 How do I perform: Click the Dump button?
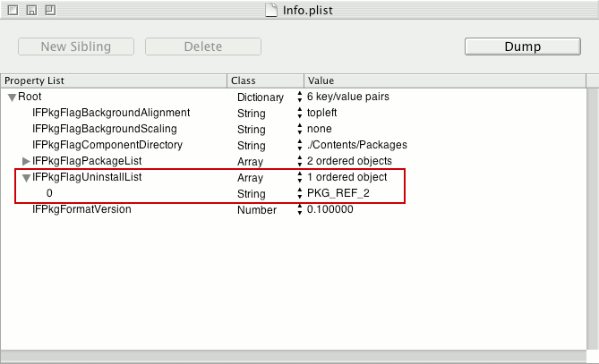point(523,46)
